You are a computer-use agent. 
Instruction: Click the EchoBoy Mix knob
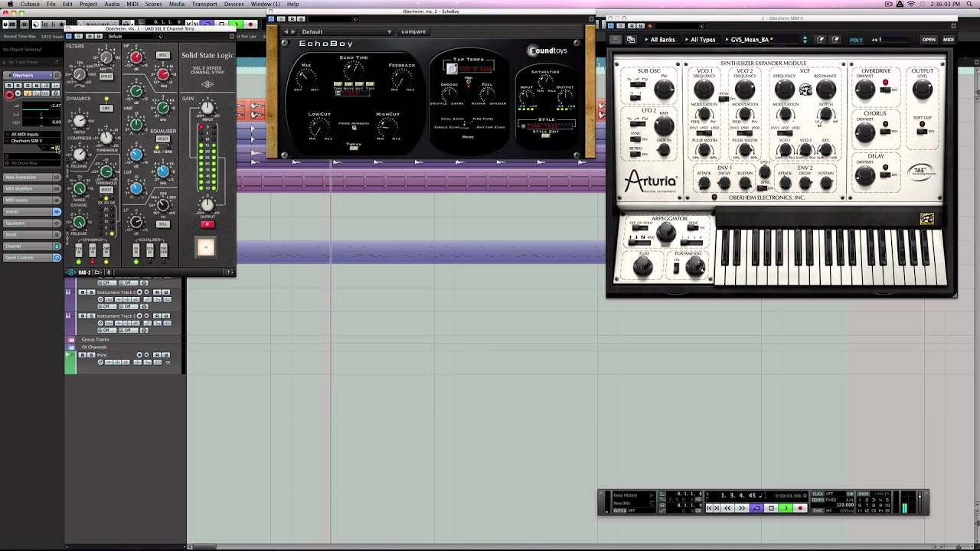click(x=305, y=77)
